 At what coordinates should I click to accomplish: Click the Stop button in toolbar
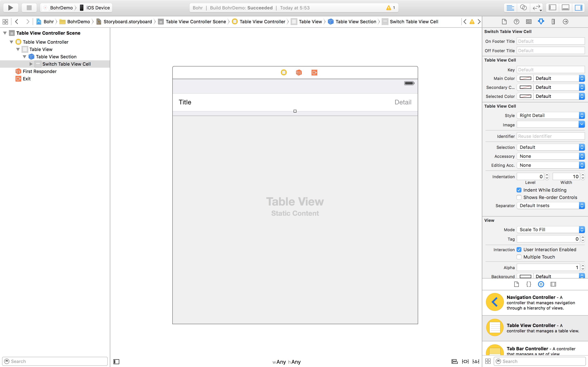(29, 8)
